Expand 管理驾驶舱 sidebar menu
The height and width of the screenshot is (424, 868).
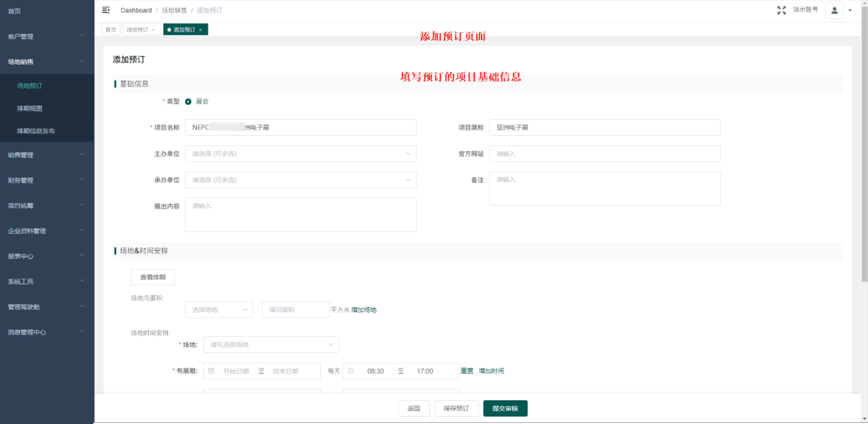click(x=47, y=307)
